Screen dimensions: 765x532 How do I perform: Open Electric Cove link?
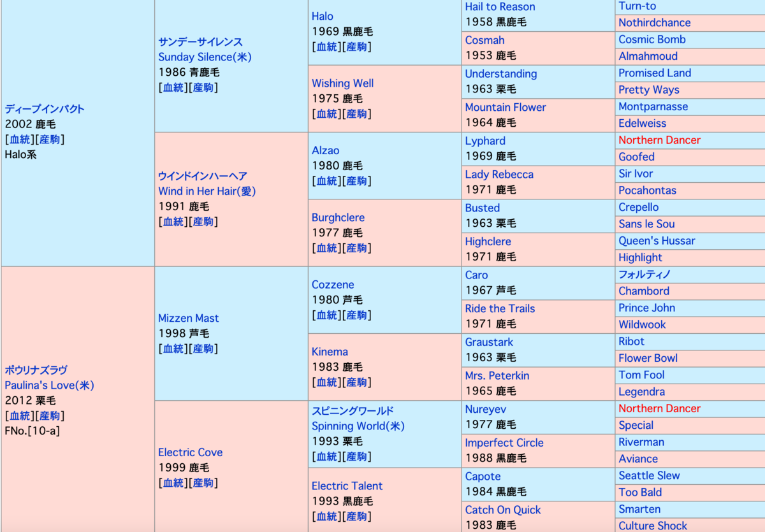coord(191,452)
